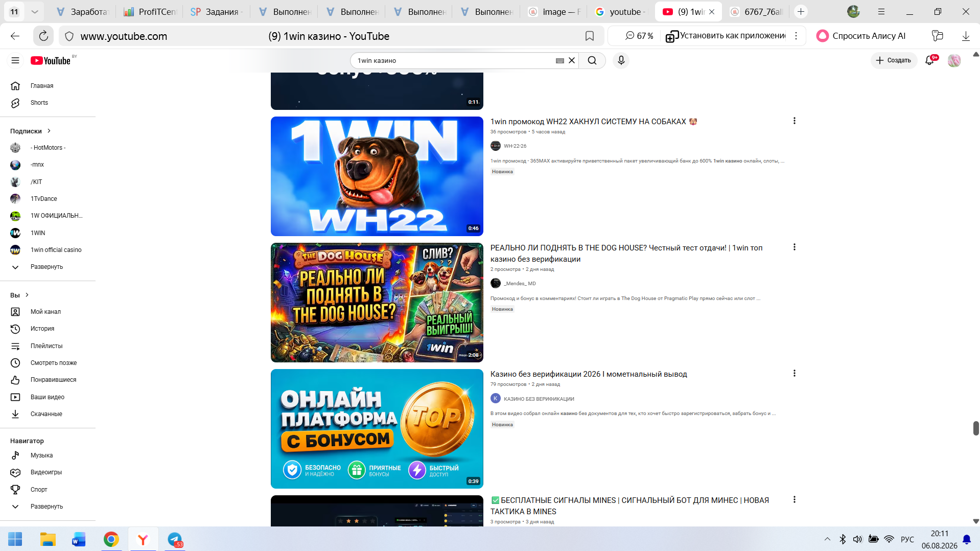
Task: Open the WH-22-26 channel link
Action: coord(515,146)
